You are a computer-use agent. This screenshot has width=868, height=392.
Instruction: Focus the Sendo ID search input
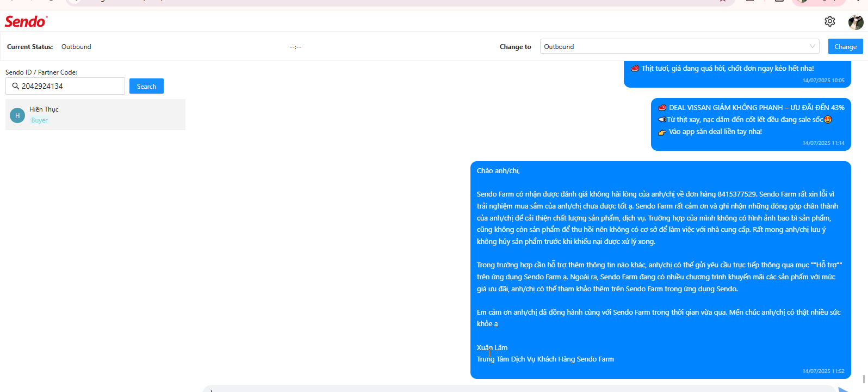click(x=65, y=86)
